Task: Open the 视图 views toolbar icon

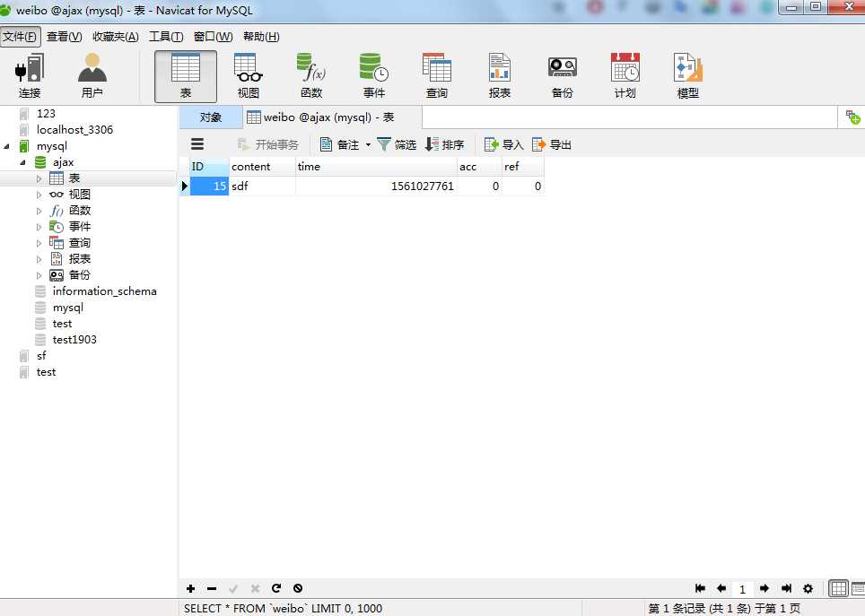Action: point(249,76)
